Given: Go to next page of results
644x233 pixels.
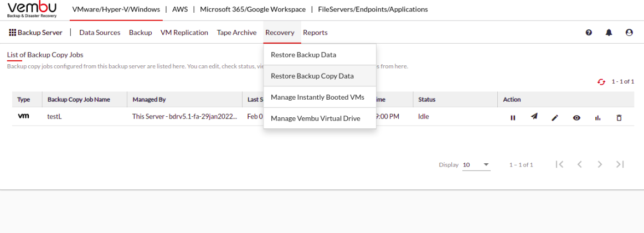Looking at the screenshot, I should pos(600,164).
